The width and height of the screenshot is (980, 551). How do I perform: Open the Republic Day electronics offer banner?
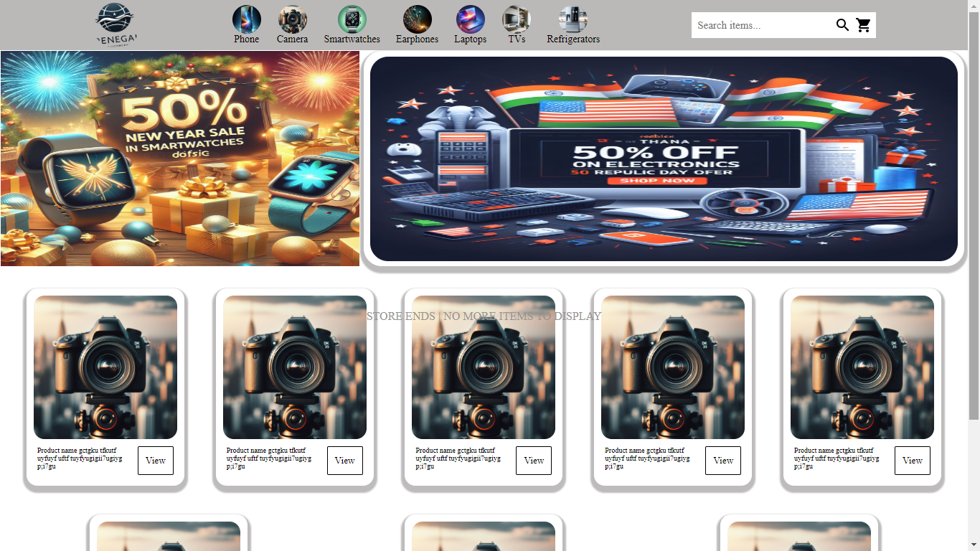664,159
